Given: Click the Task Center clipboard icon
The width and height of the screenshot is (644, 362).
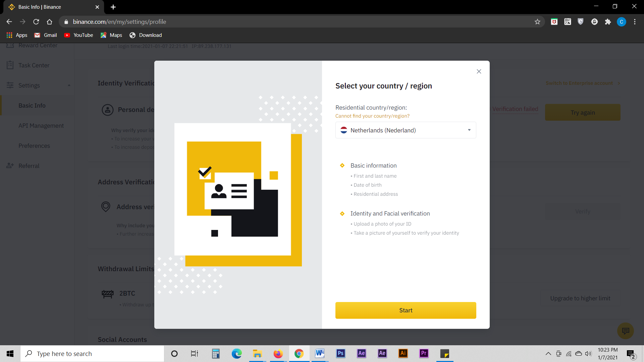Looking at the screenshot, I should (x=10, y=65).
